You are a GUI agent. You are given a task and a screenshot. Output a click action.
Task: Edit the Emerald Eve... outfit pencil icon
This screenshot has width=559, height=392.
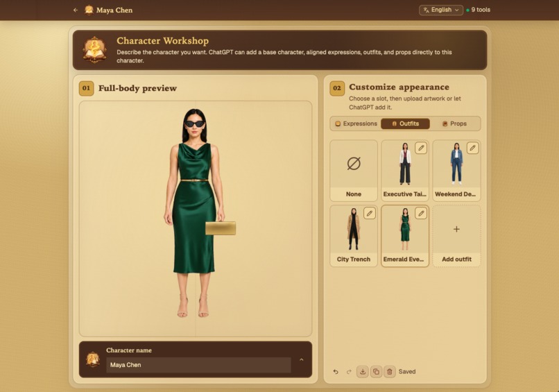pos(421,213)
